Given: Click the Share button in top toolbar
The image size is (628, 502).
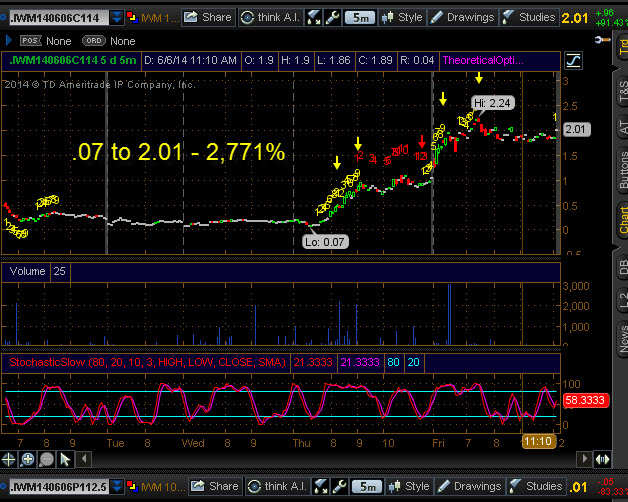Looking at the screenshot, I should tap(208, 17).
